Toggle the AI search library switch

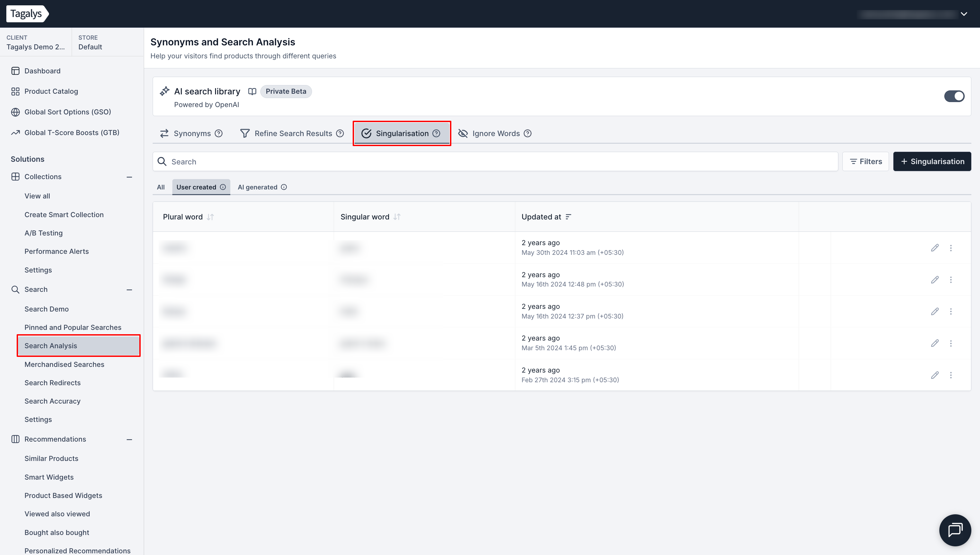point(954,96)
